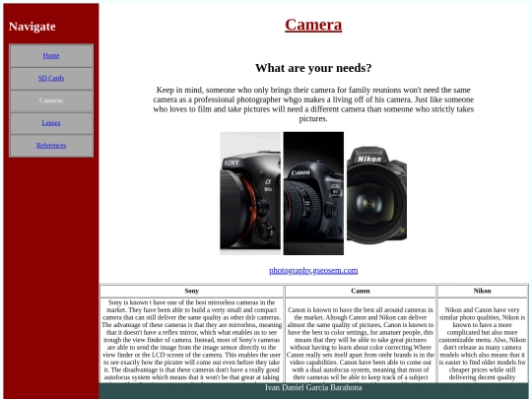Open the Lenses page link
The width and height of the screenshot is (532, 399).
(x=51, y=123)
